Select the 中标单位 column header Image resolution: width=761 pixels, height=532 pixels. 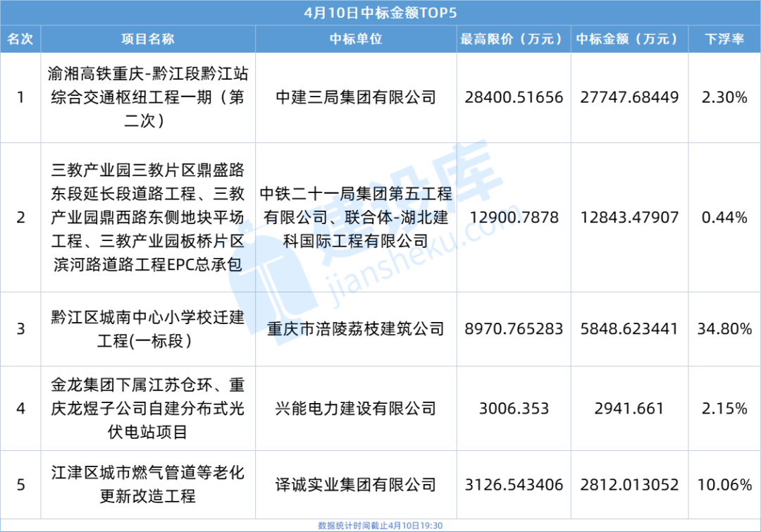(x=356, y=39)
